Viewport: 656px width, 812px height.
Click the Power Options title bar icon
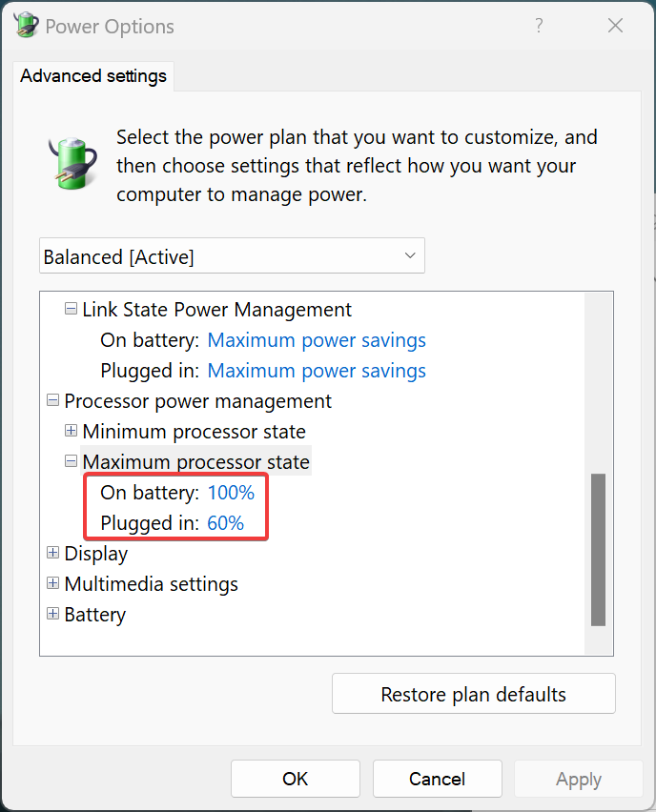[25, 26]
